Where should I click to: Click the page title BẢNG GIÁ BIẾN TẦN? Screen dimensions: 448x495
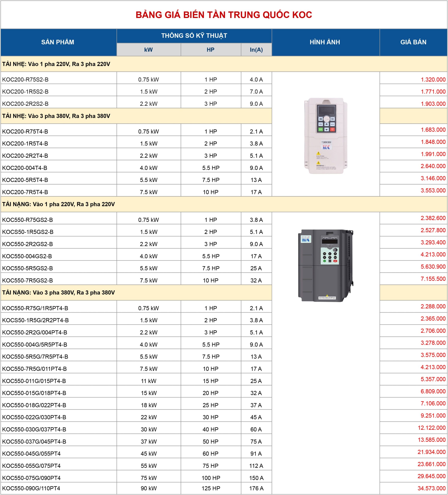(224, 15)
